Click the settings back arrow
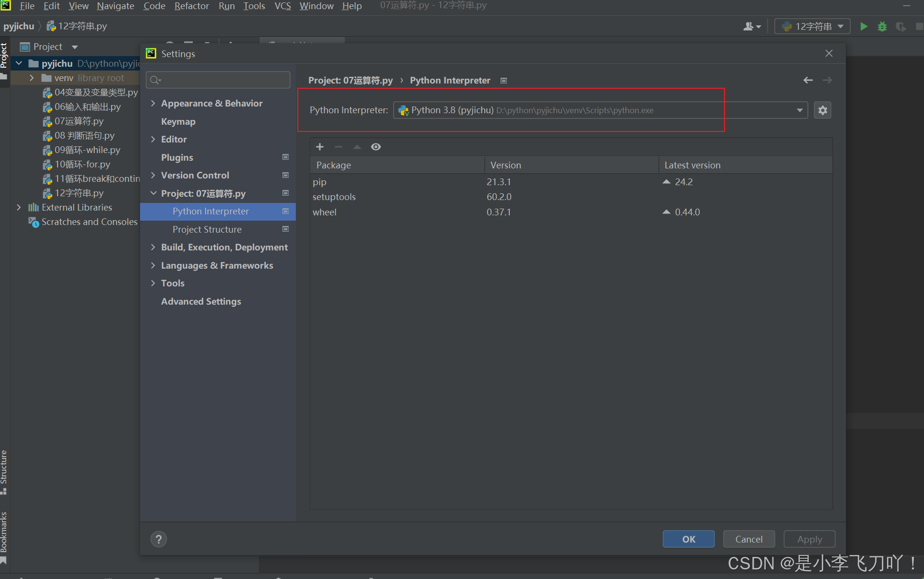Viewport: 924px width, 579px height. tap(808, 80)
